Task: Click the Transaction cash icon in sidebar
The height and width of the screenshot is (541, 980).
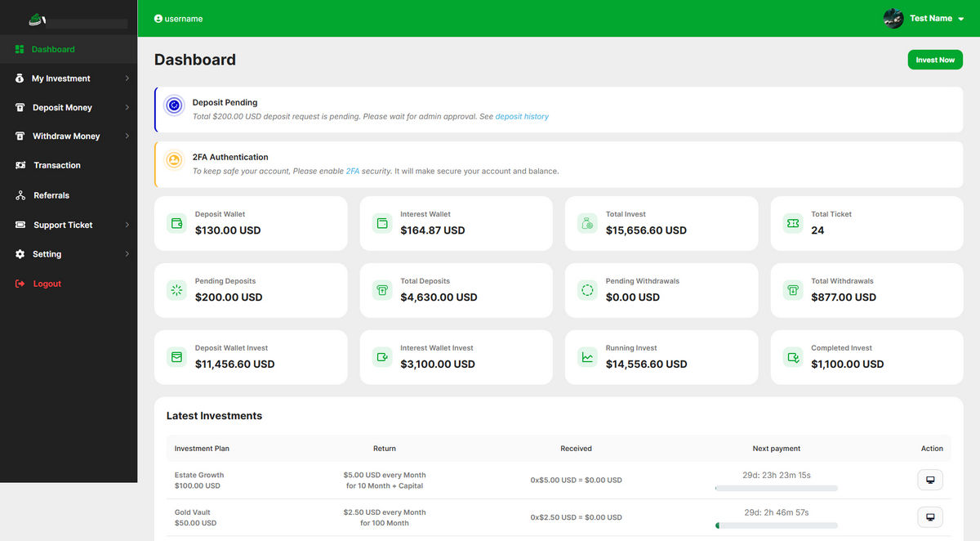Action: pyautogui.click(x=20, y=165)
